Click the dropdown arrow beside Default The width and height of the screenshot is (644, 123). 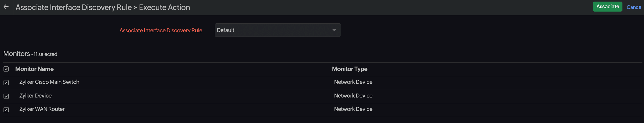[x=334, y=30]
